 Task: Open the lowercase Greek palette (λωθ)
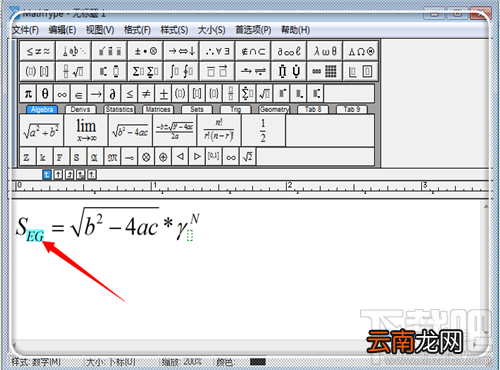coord(325,51)
